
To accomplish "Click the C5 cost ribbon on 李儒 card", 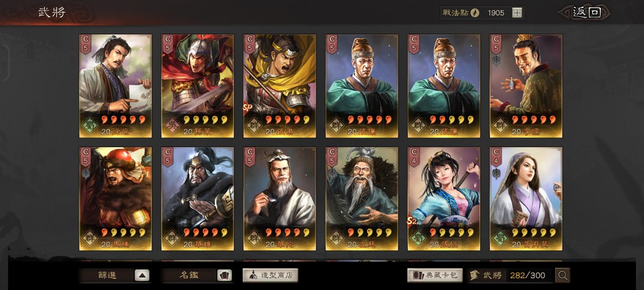I will pos(497,44).
